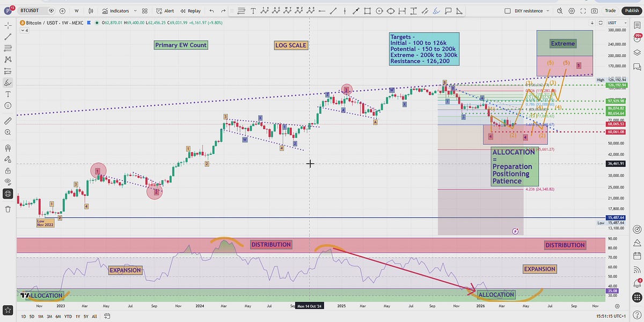Select the zoom in tool in left sidebar
Viewport: 644px width, 322px height.
[8, 133]
